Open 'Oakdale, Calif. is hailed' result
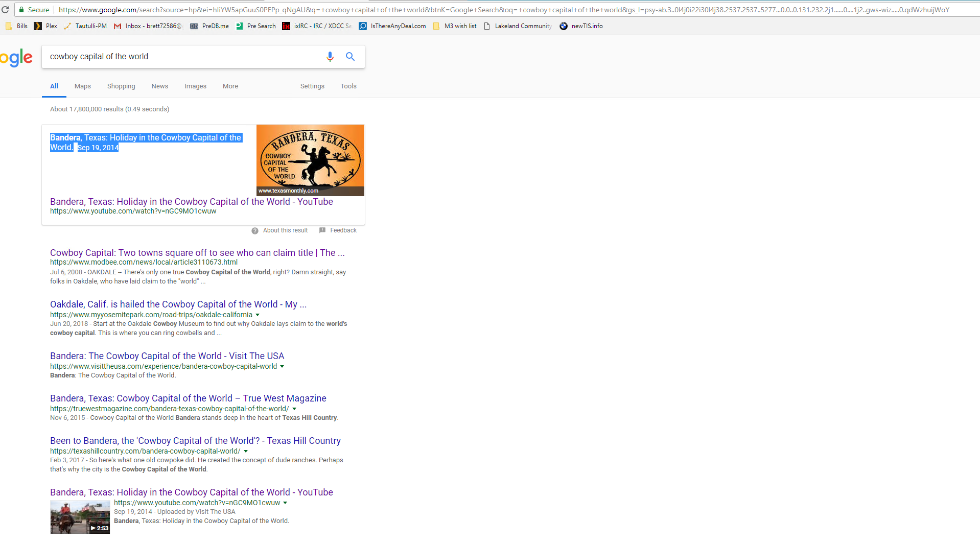The width and height of the screenshot is (980, 545). tap(178, 304)
